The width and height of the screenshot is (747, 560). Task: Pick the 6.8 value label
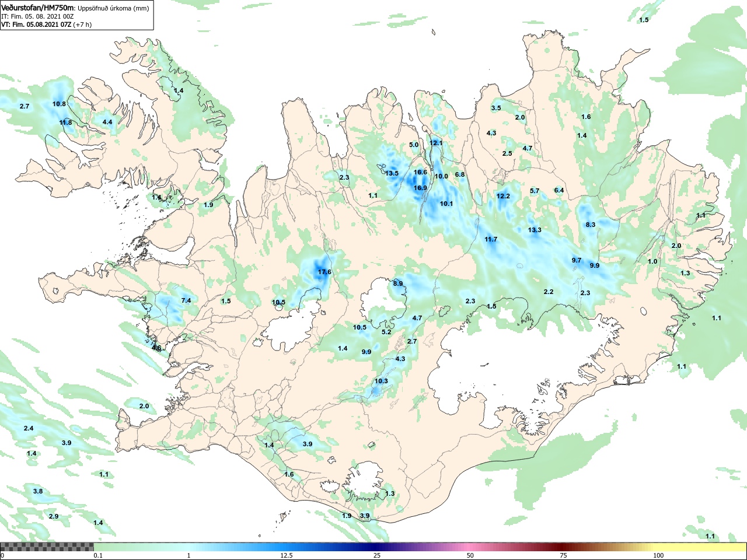pos(460,174)
